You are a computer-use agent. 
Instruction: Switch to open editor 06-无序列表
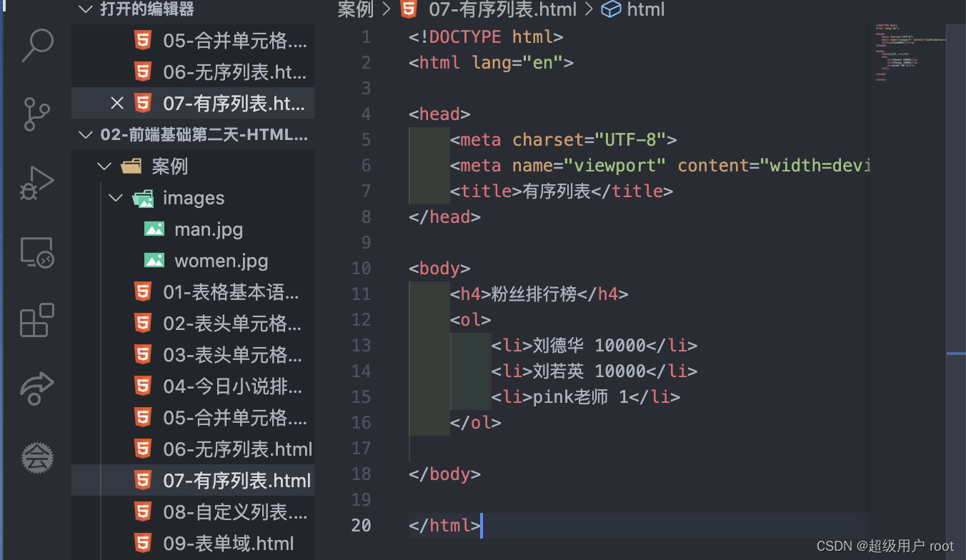(193, 72)
